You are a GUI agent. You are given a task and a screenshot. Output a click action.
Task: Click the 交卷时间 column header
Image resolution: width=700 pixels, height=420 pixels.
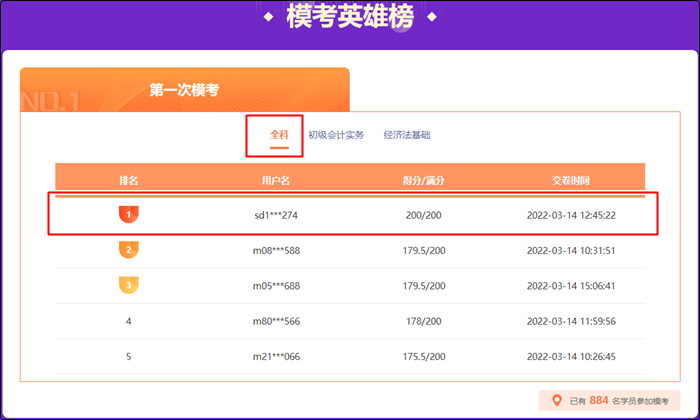[571, 180]
